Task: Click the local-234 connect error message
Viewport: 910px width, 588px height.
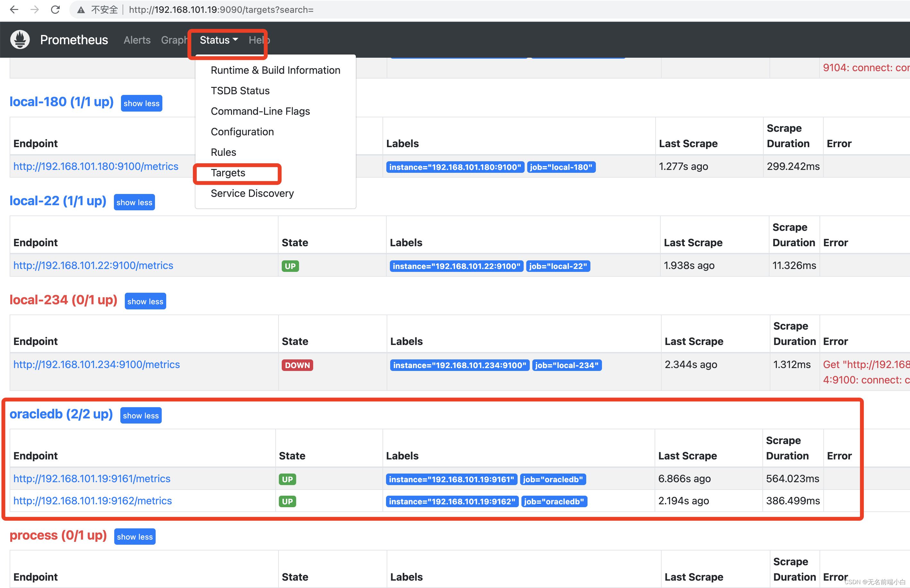Action: [866, 372]
